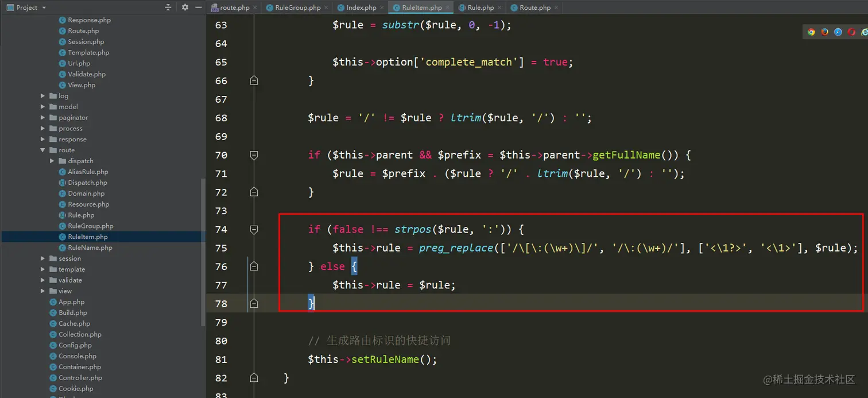Fold the method block at line 82
Viewport: 868px width, 398px height.
[x=254, y=378]
